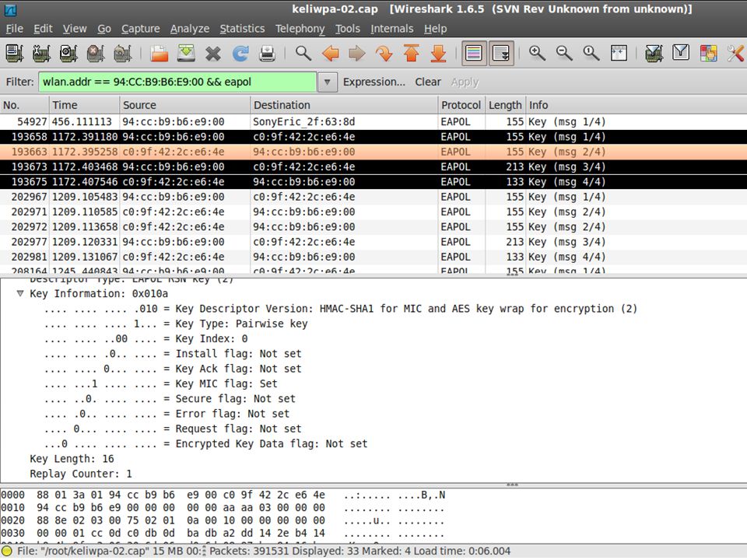Viewport: 747px width, 560px height.
Task: Print packets with printer icon
Action: click(267, 53)
